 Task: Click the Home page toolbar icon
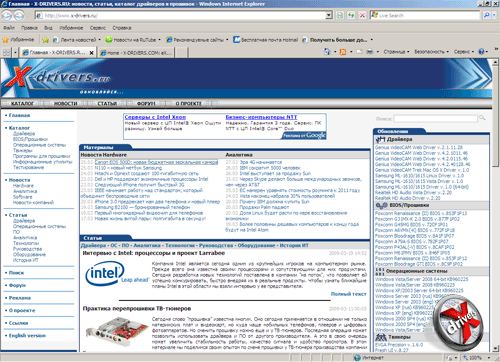pyautogui.click(x=327, y=52)
